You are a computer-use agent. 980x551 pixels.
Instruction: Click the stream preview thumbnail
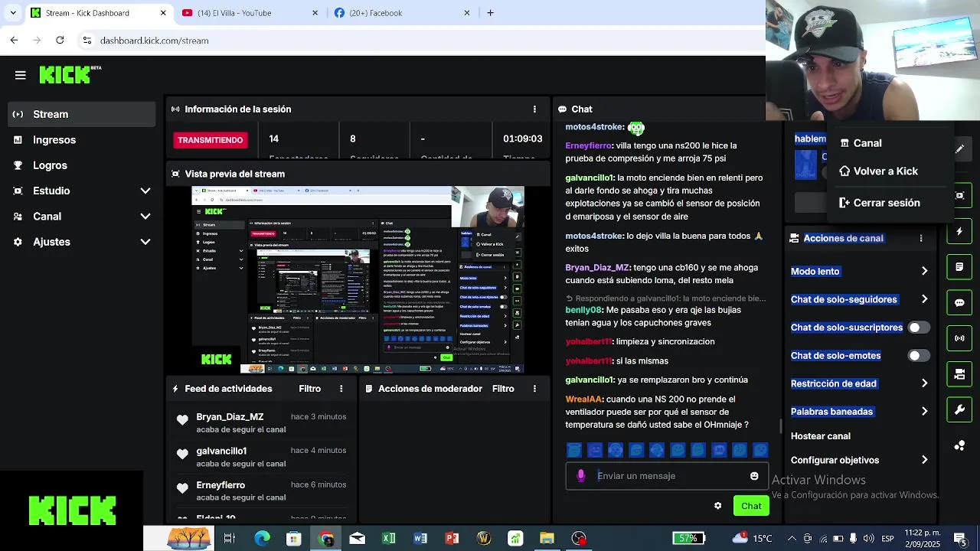[x=358, y=279]
